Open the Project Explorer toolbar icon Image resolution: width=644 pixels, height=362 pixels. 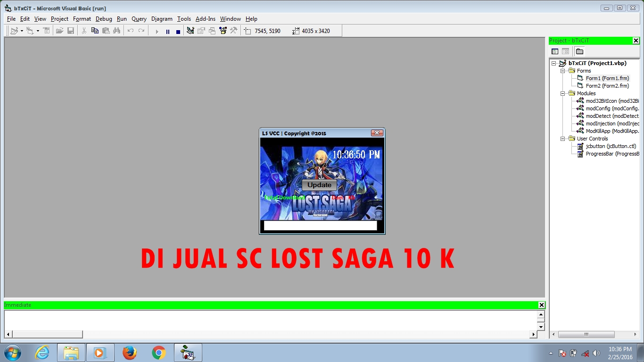[190, 31]
